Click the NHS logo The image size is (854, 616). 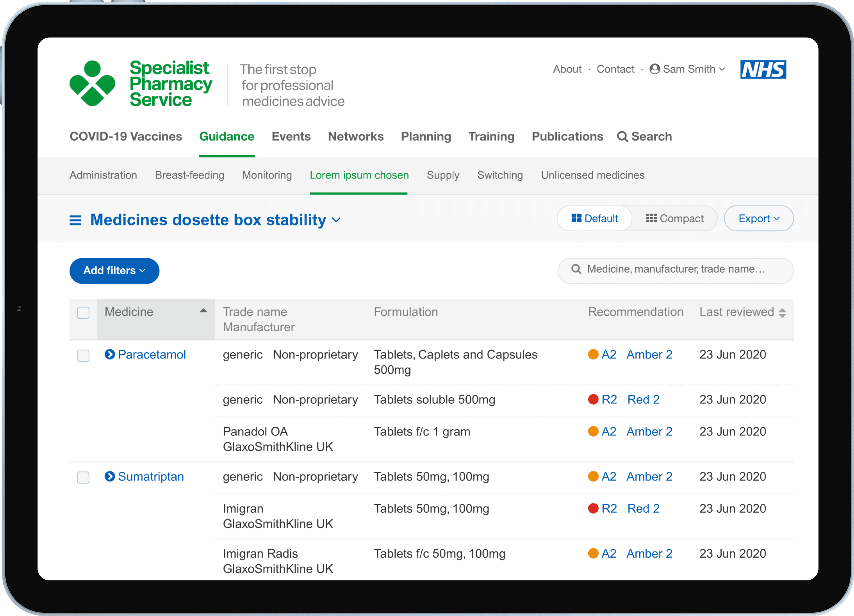click(x=763, y=69)
